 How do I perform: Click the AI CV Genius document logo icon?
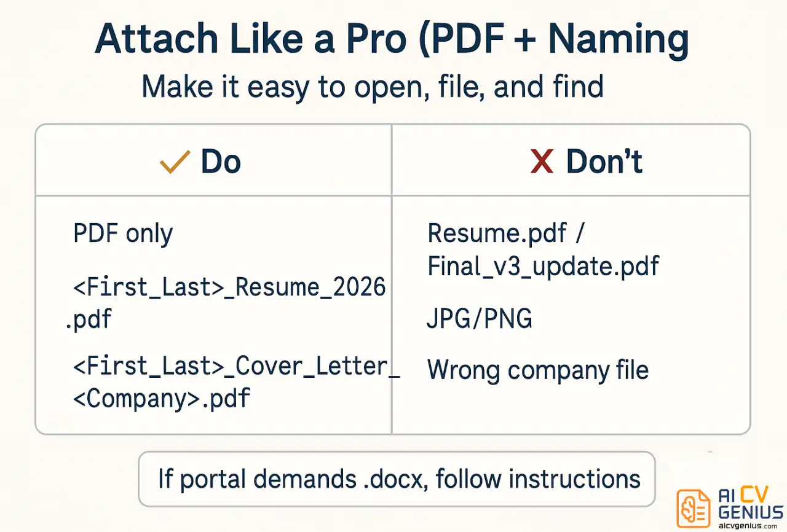(694, 509)
